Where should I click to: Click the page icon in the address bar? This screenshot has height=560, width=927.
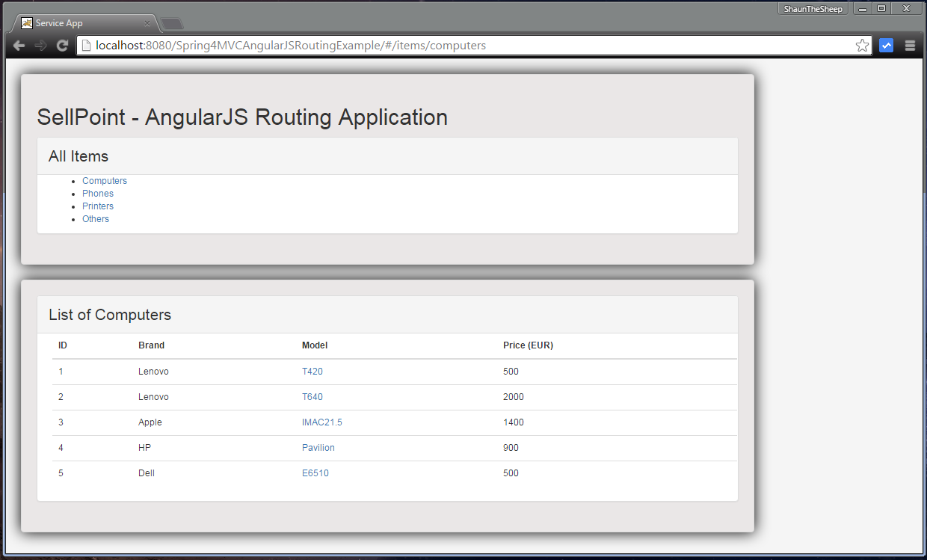(86, 46)
